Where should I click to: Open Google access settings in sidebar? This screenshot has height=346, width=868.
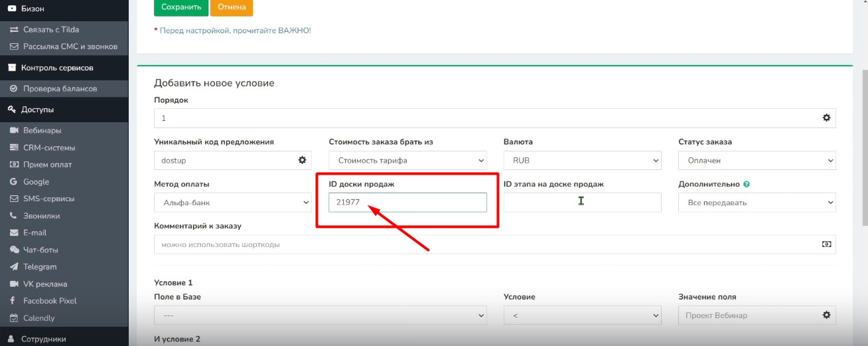click(x=36, y=181)
